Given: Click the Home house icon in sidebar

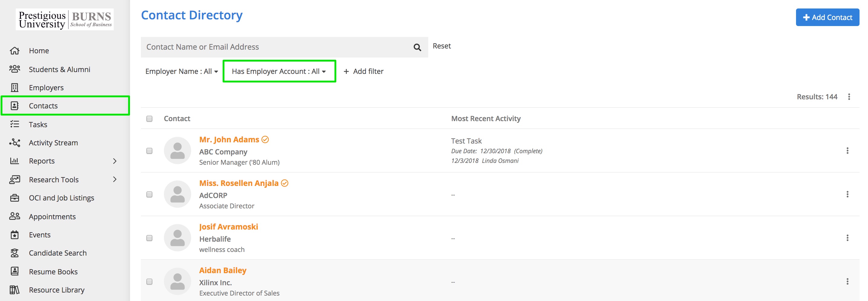Looking at the screenshot, I should (15, 51).
